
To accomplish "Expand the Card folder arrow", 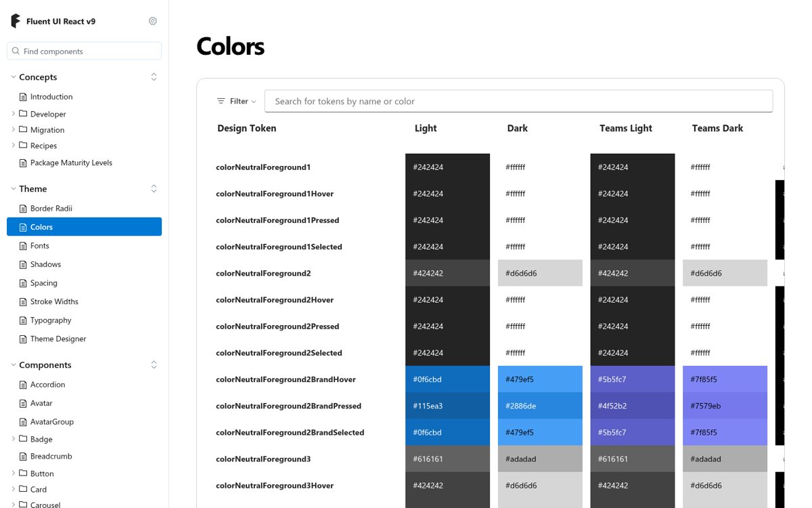I will [14, 489].
